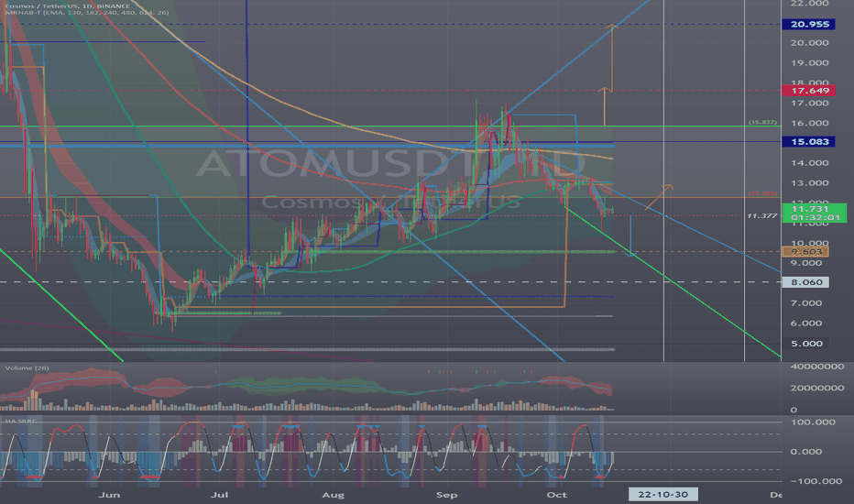Click the 11.377 price annotation
Image resolution: width=854 pixels, height=504 pixels.
coord(761,215)
